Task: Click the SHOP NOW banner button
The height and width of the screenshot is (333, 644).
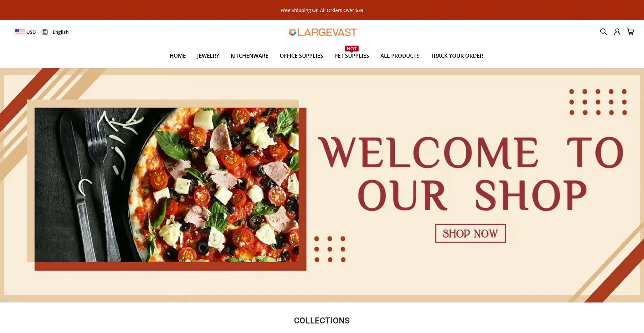Action: 470,233
